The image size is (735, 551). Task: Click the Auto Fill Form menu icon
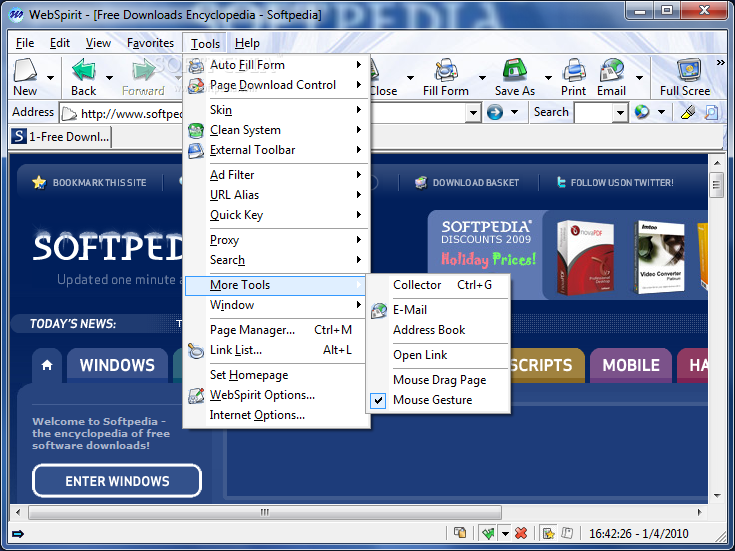tap(196, 65)
